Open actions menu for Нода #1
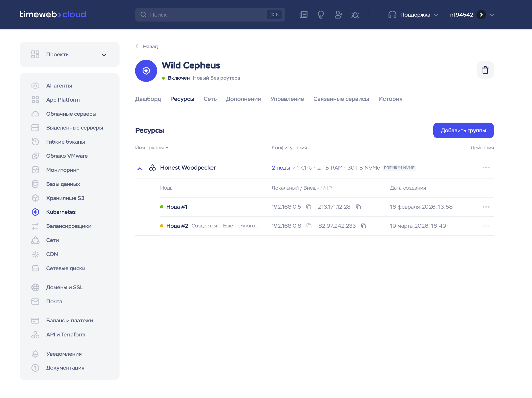The width and height of the screenshot is (532, 398). pos(486,207)
